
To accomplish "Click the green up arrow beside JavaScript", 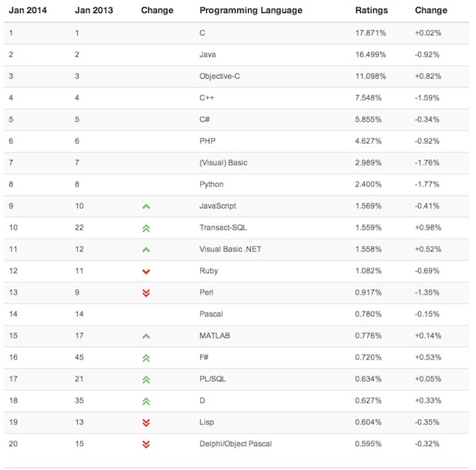I will coord(146,206).
